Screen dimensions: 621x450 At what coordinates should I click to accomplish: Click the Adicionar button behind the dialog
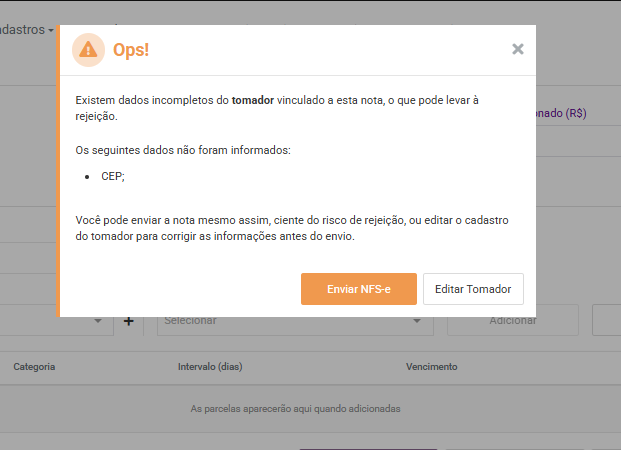point(513,320)
